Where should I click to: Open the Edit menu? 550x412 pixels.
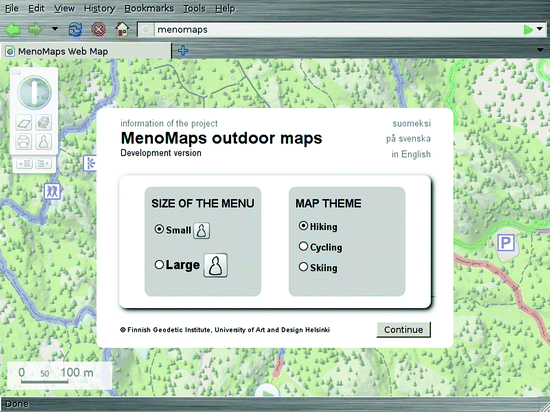pos(36,8)
